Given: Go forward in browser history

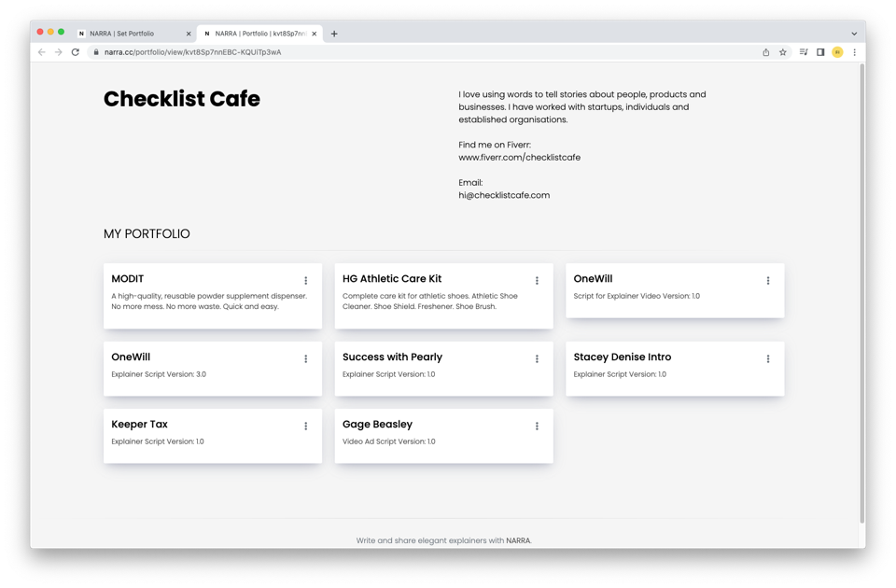Looking at the screenshot, I should pyautogui.click(x=58, y=52).
